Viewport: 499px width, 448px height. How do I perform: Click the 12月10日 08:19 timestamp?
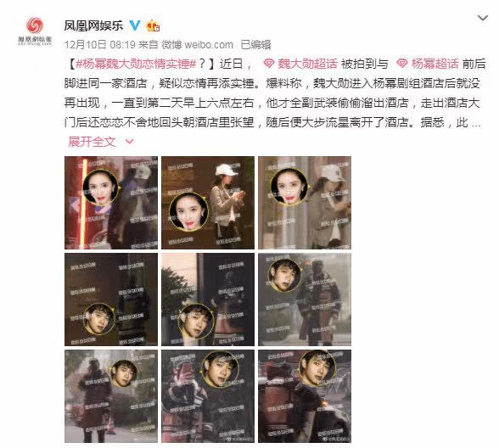point(100,45)
